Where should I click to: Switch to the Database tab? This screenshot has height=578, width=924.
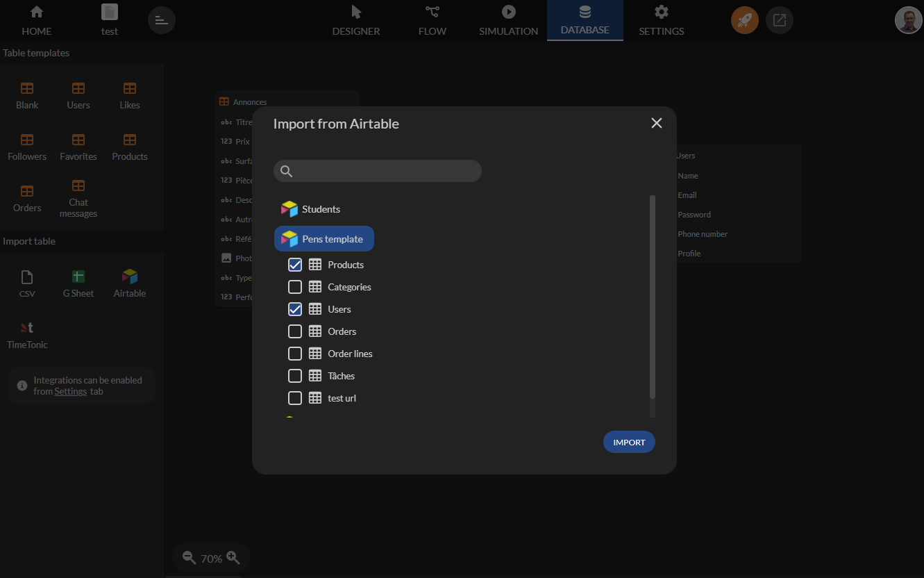click(585, 20)
